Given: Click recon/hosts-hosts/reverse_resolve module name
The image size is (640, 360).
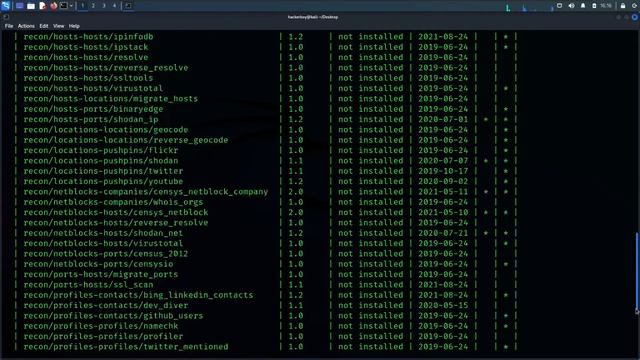Looking at the screenshot, I should point(106,68).
